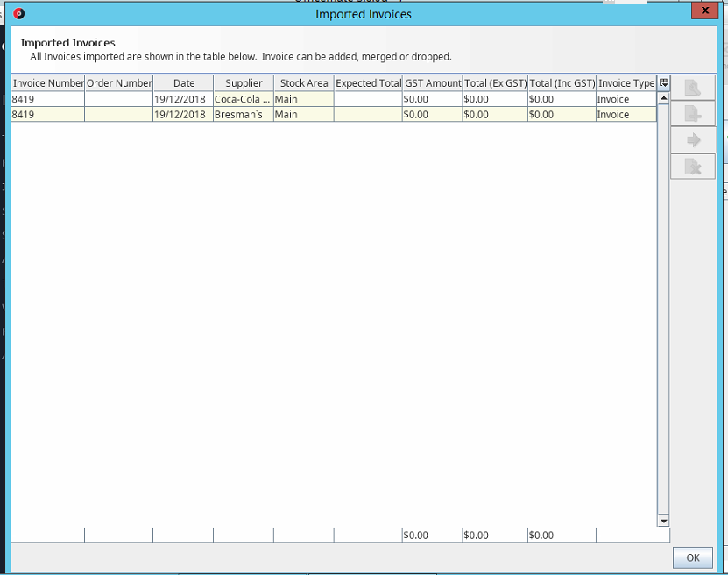Click the merge invoice arrow icon
Screen dimensions: 728x575
click(693, 138)
